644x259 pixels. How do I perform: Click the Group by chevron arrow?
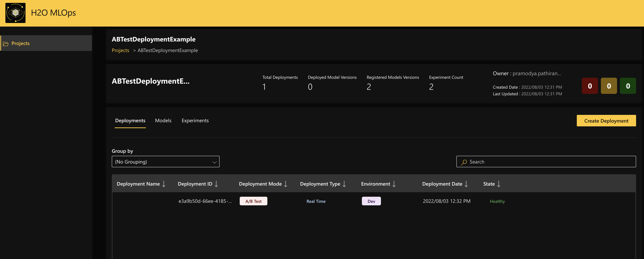click(214, 162)
